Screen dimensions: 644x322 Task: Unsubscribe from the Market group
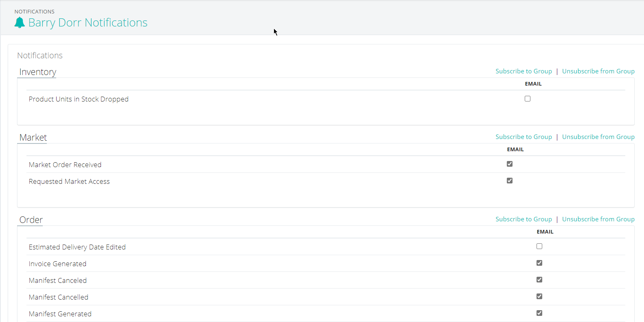tap(598, 137)
